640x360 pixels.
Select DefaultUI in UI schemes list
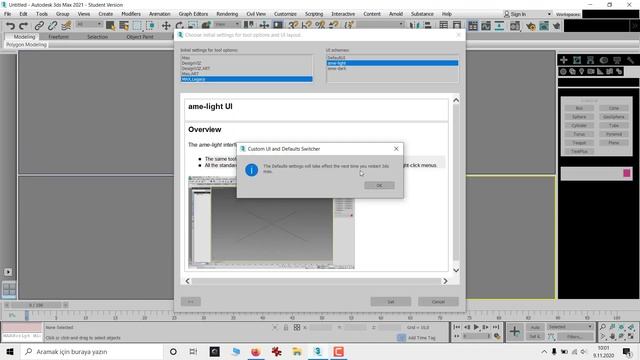336,58
